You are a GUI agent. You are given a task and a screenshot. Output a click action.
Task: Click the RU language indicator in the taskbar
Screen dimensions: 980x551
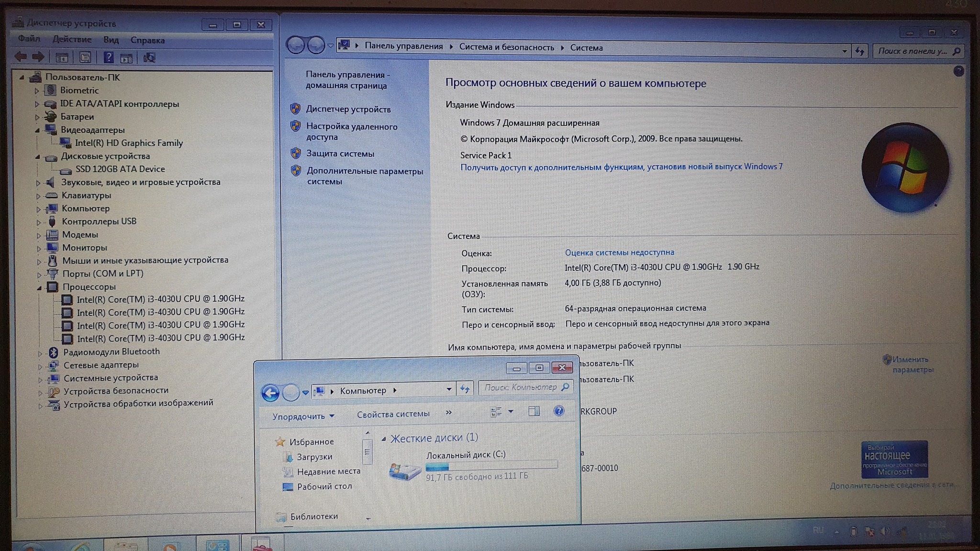point(818,530)
